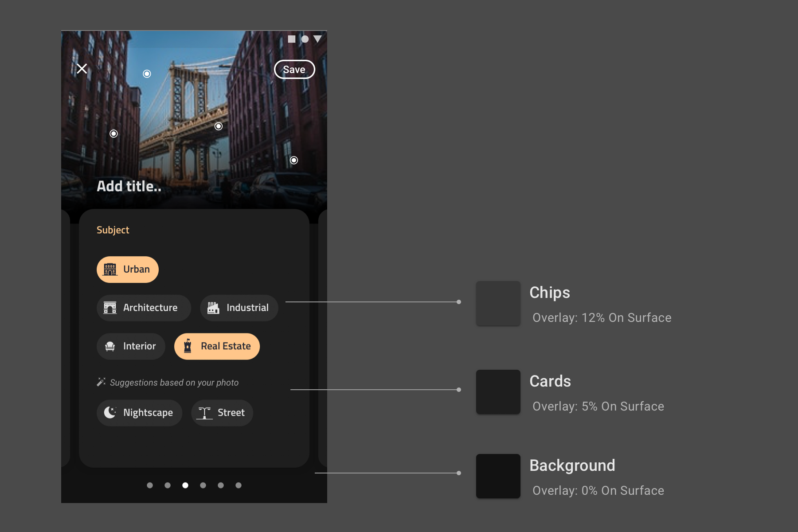Click the Save button
The image size is (798, 532).
(x=294, y=70)
